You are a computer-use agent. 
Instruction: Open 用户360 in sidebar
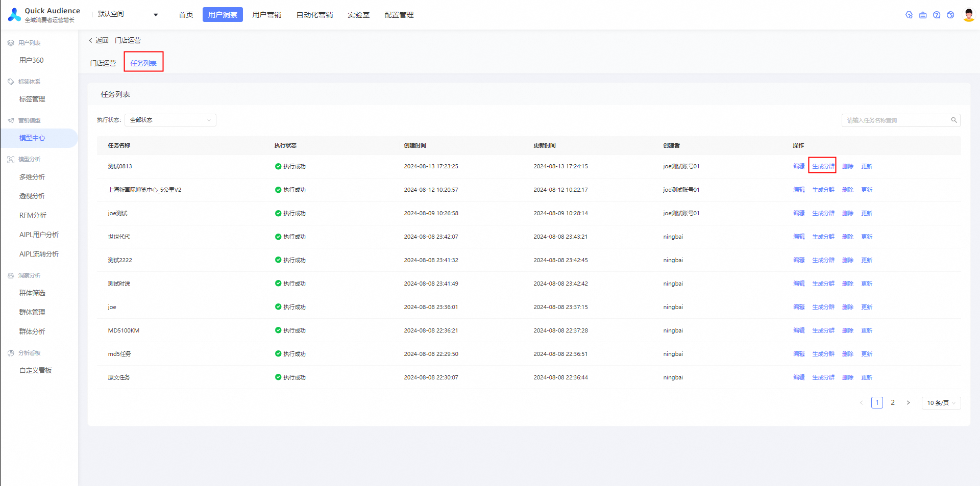click(32, 60)
